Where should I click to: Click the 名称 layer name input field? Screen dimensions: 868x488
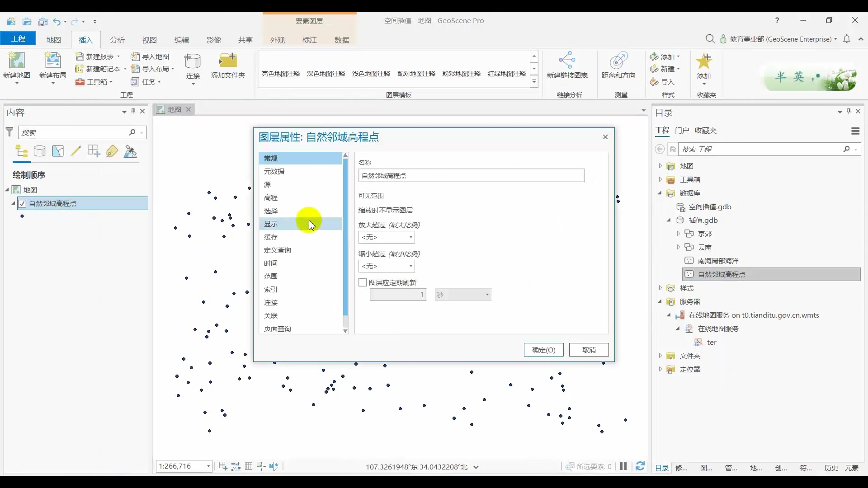(471, 176)
